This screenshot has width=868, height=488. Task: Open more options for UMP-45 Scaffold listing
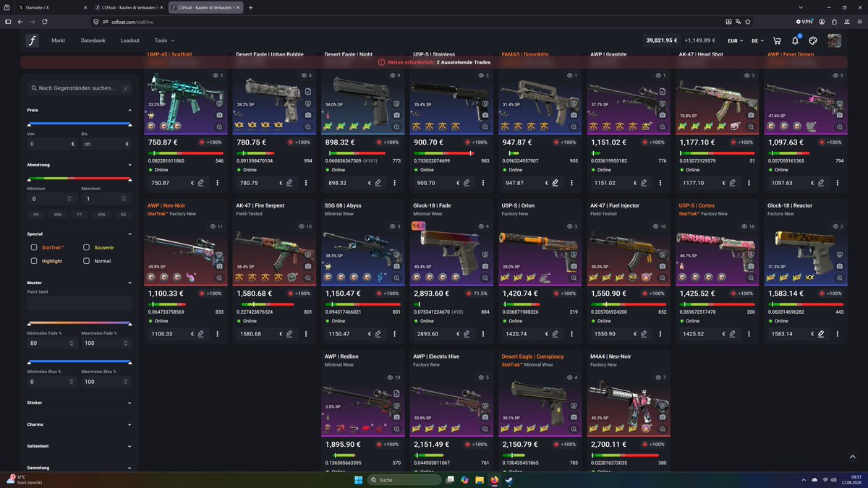click(217, 183)
